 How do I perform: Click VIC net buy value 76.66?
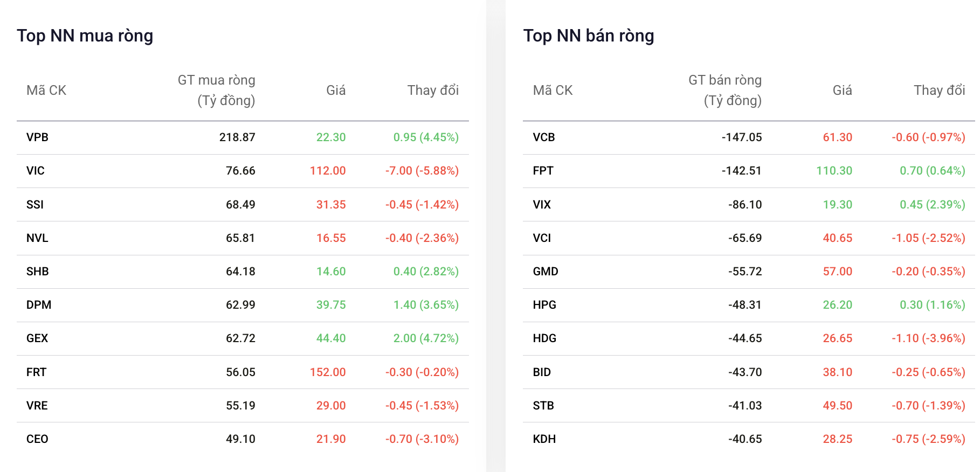point(240,171)
